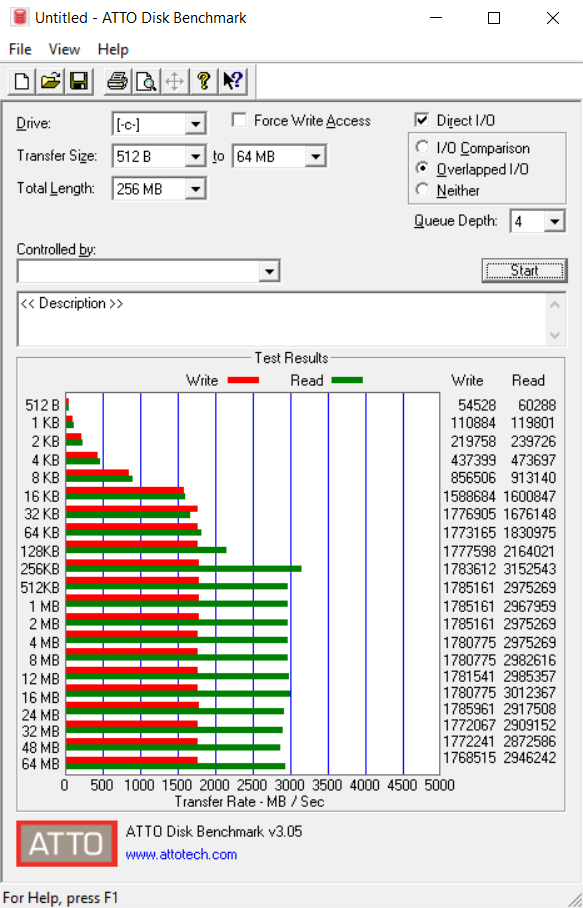Click the 8 KB row label
The image size is (583, 908).
45,478
